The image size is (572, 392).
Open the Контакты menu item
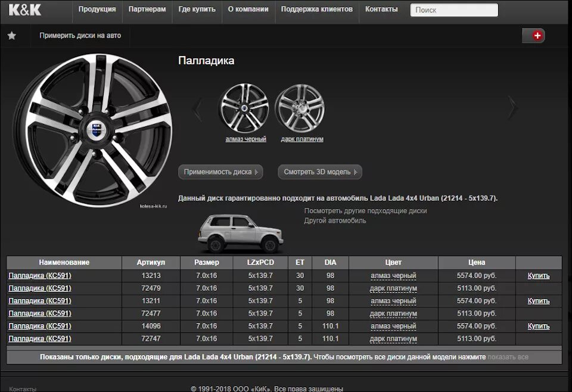(381, 10)
